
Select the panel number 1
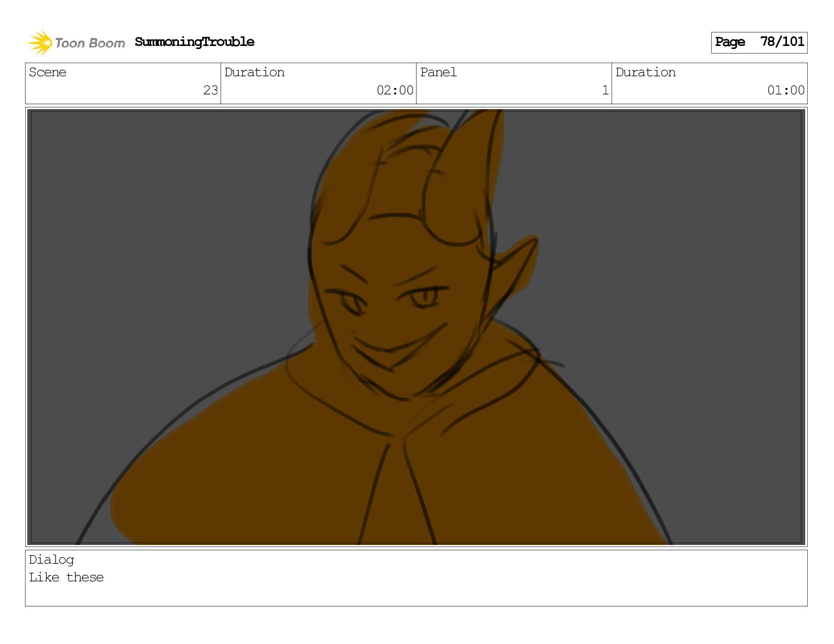tap(605, 90)
